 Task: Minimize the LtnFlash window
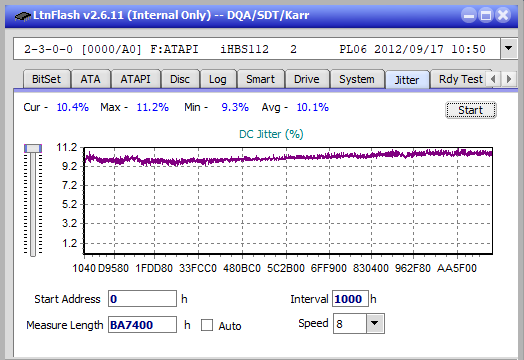[x=469, y=15]
